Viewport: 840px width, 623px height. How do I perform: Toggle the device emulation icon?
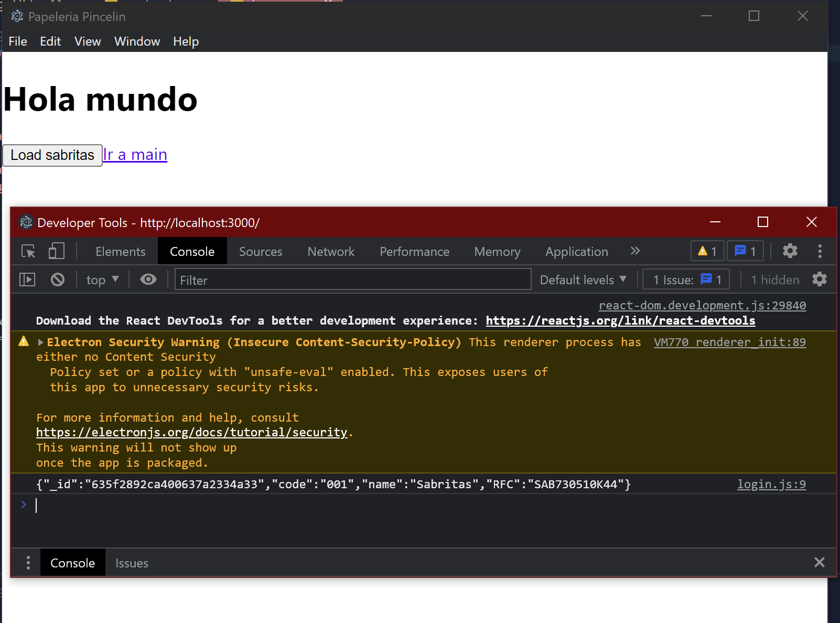(x=56, y=251)
